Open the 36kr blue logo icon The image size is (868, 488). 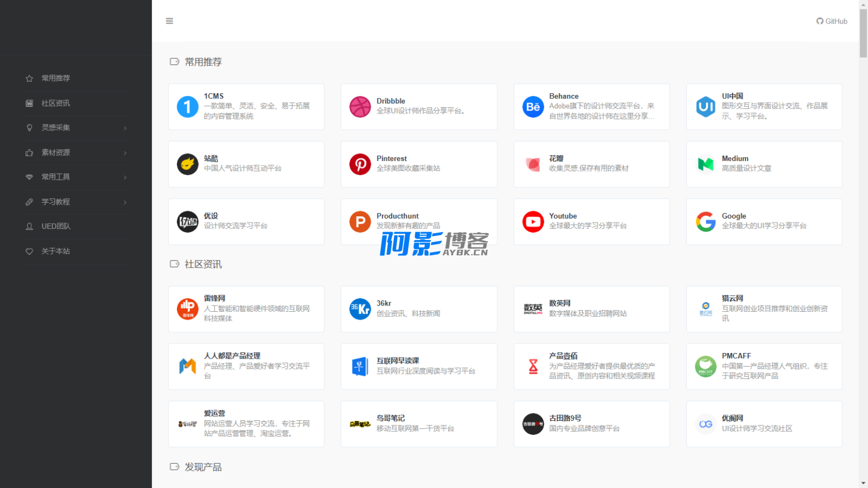pyautogui.click(x=360, y=309)
